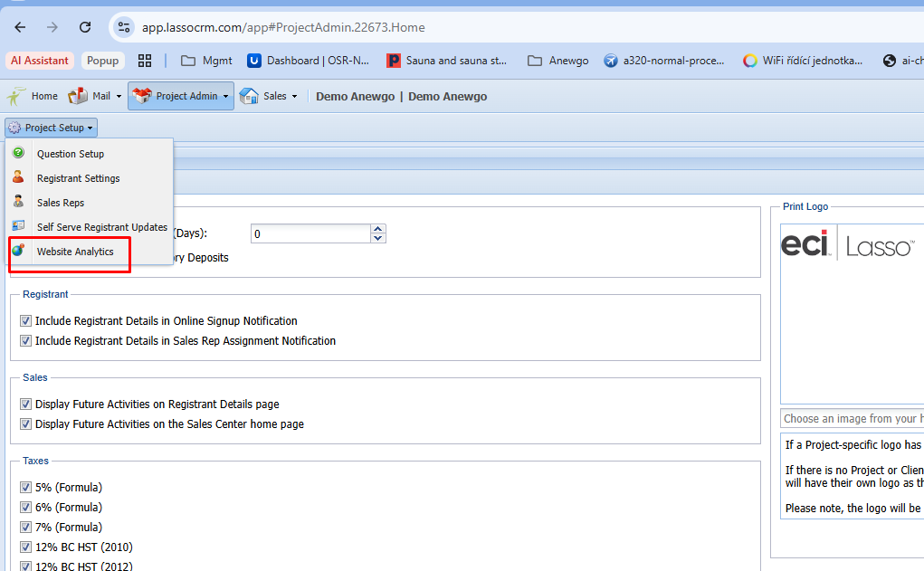
Task: Click the AI Assistant bookmark button
Action: (x=40, y=61)
